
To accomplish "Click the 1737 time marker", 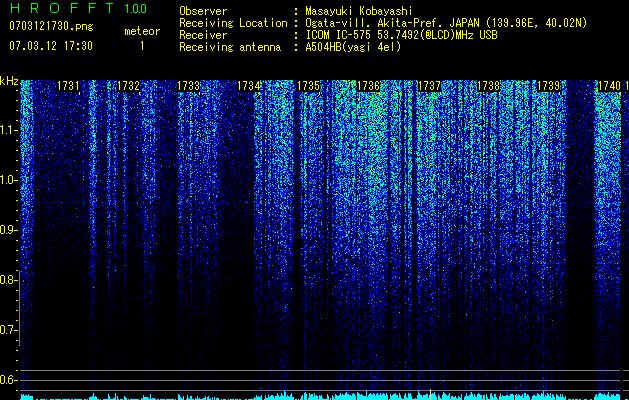I will pyautogui.click(x=429, y=86).
